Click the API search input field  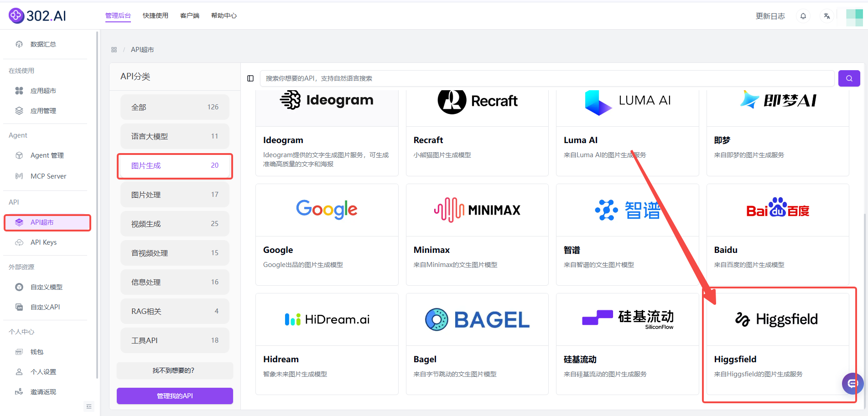(x=547, y=78)
